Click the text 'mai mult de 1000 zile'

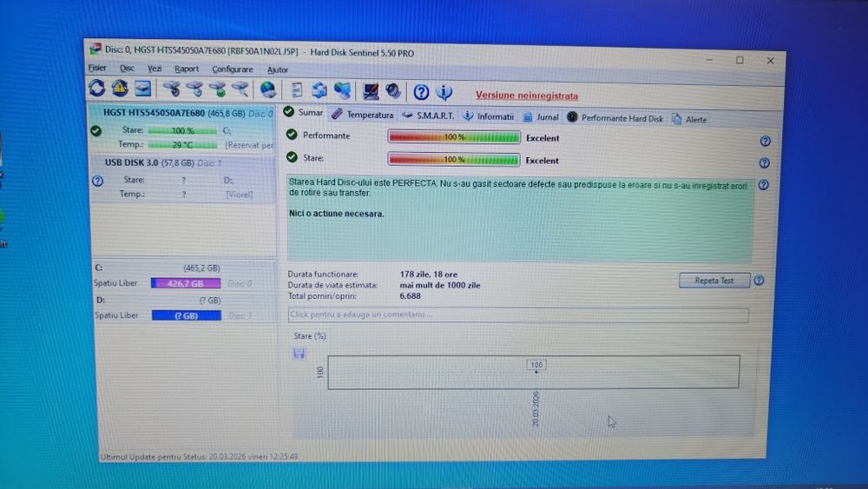[x=440, y=285]
